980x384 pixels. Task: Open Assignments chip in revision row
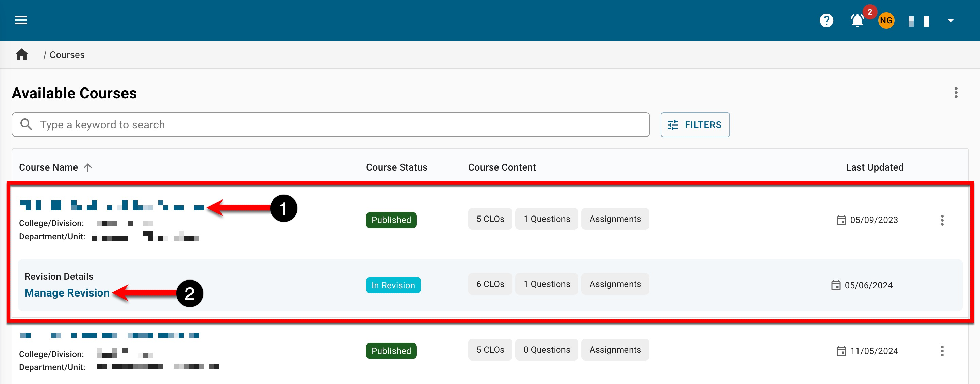(x=615, y=284)
